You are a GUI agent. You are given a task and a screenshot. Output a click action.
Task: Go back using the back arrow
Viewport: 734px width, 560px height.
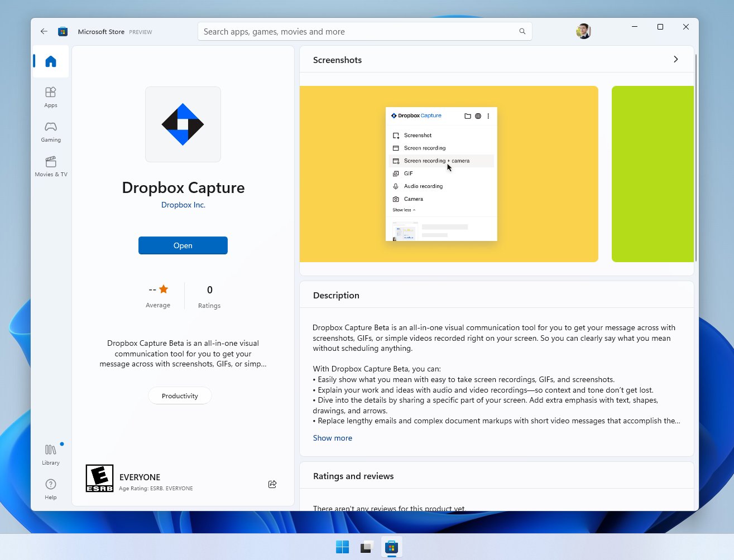[44, 32]
